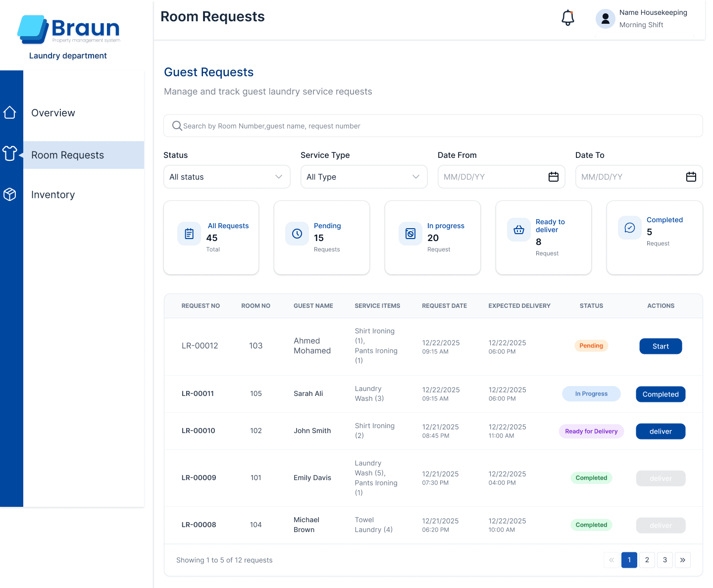Go to first page using left double chevron
Viewport: 713px width, 588px height.
tap(611, 560)
